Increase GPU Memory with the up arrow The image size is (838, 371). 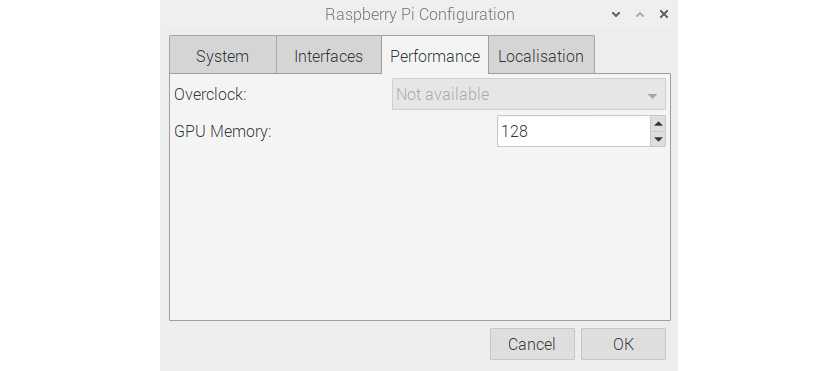click(x=658, y=124)
